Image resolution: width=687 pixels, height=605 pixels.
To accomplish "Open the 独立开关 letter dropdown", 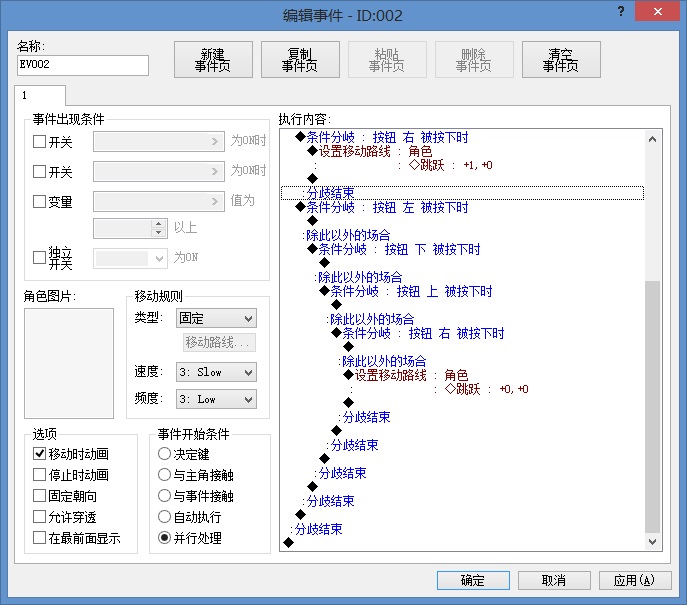I will click(x=130, y=258).
